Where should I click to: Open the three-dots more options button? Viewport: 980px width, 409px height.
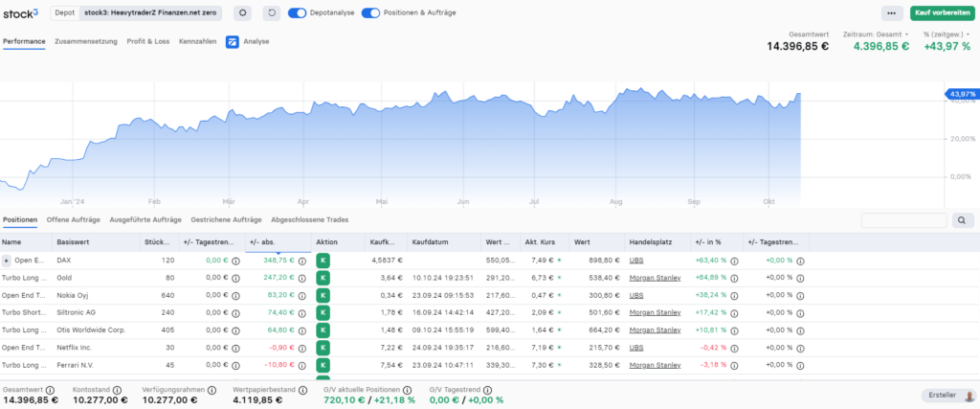pos(892,12)
